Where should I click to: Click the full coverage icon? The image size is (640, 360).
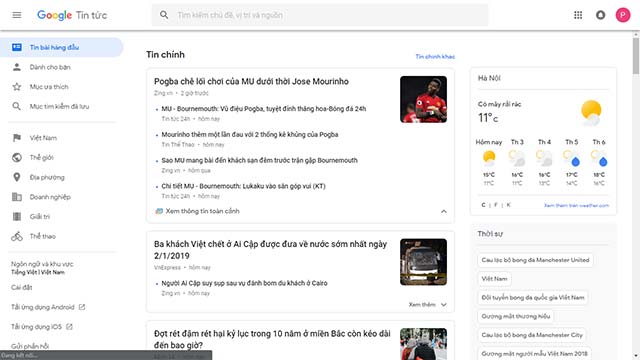click(159, 211)
